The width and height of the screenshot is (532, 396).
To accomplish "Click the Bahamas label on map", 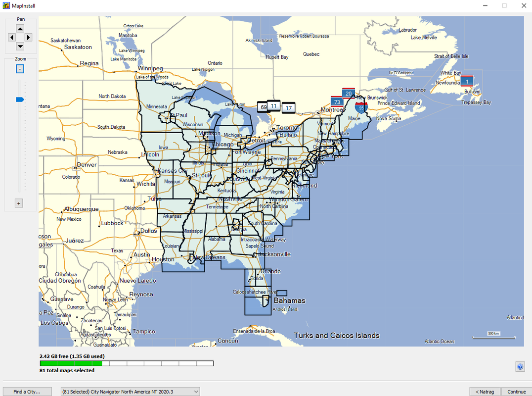I will click(289, 300).
